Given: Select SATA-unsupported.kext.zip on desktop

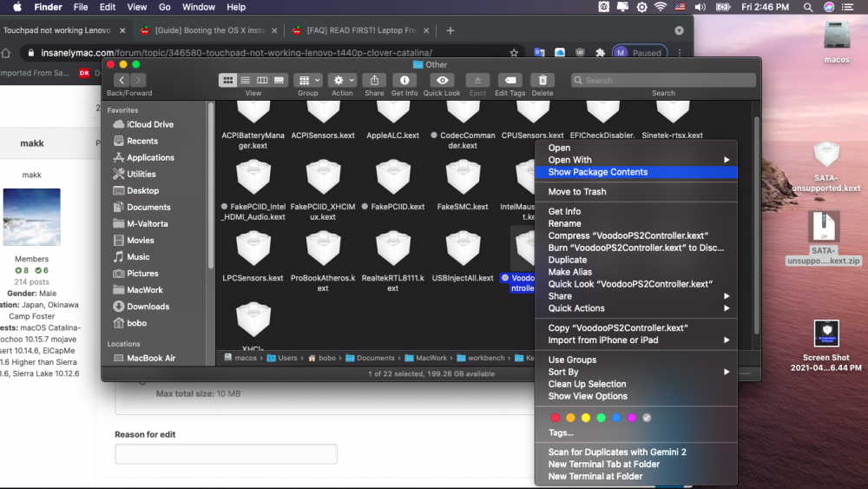Looking at the screenshot, I should click(x=825, y=238).
